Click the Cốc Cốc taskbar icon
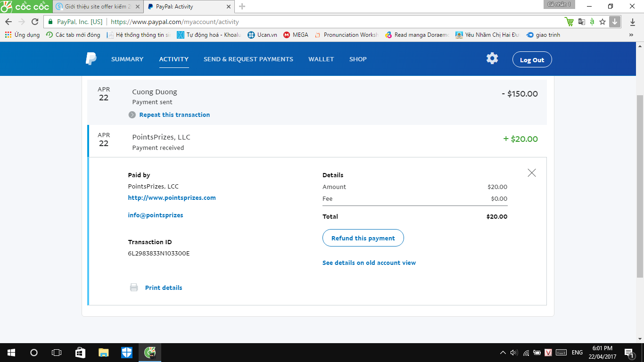 (150, 353)
